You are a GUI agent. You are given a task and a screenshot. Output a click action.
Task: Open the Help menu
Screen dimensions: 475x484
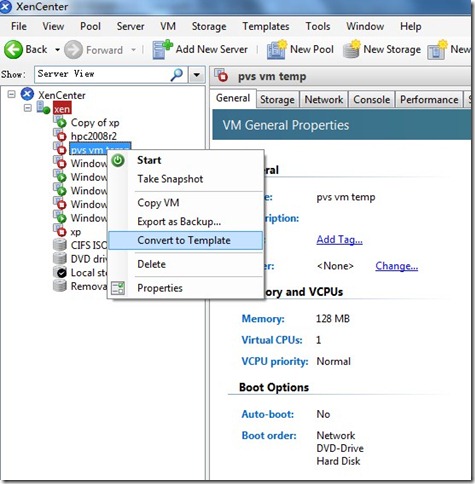[x=411, y=26]
